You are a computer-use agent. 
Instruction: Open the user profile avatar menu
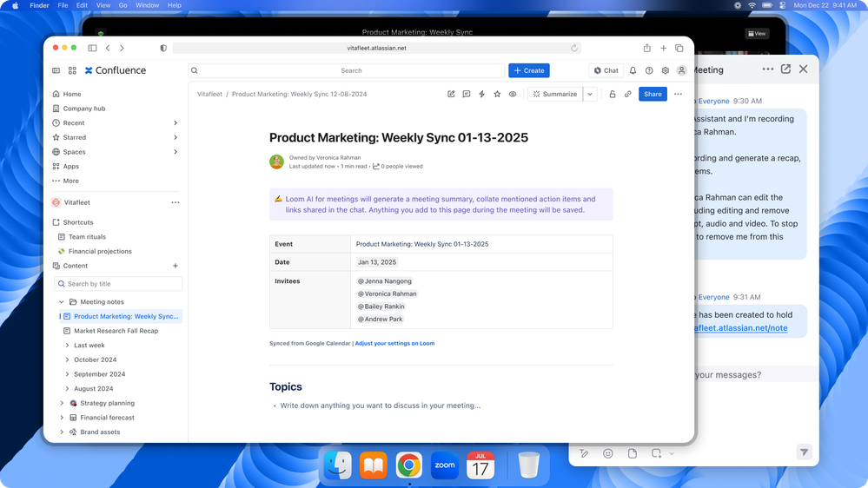(x=681, y=70)
